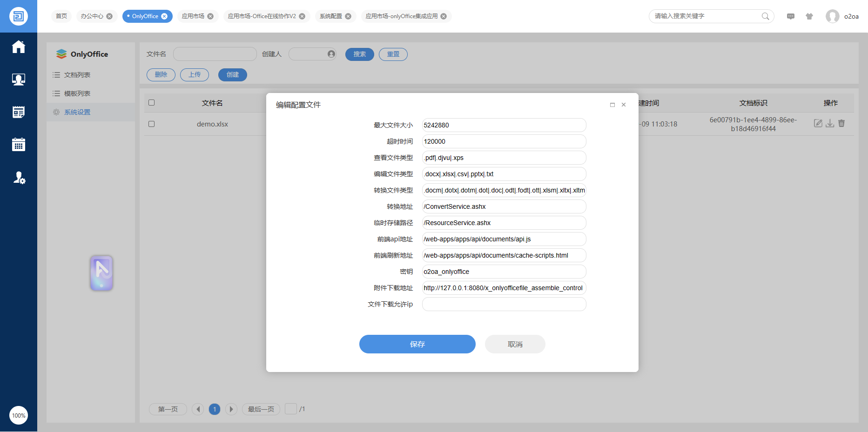Focus the 文件下载允许ip input field
This screenshot has height=432, width=868.
point(504,304)
